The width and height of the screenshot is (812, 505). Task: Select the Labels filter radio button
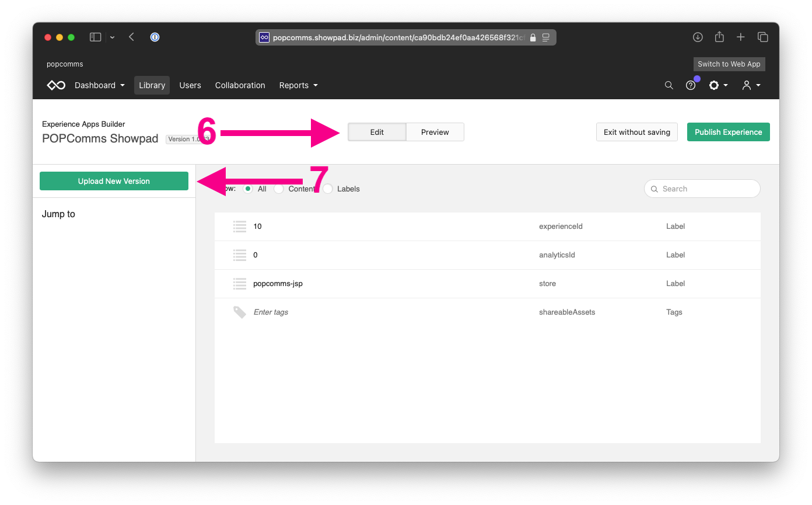click(x=327, y=189)
